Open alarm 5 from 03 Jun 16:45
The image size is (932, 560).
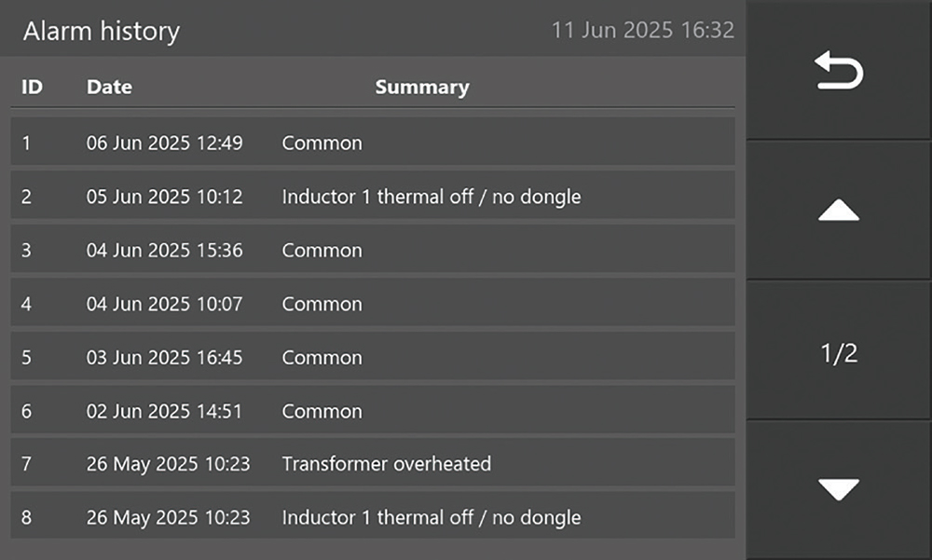(373, 358)
